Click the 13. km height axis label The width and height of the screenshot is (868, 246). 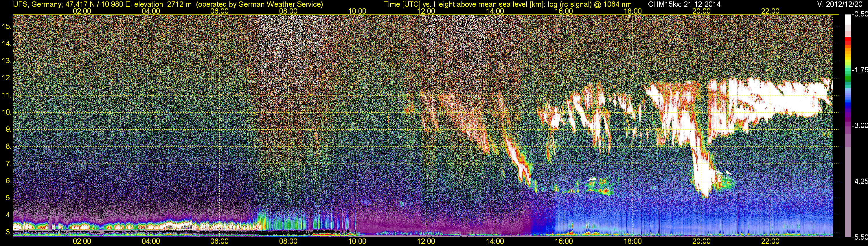(7, 61)
